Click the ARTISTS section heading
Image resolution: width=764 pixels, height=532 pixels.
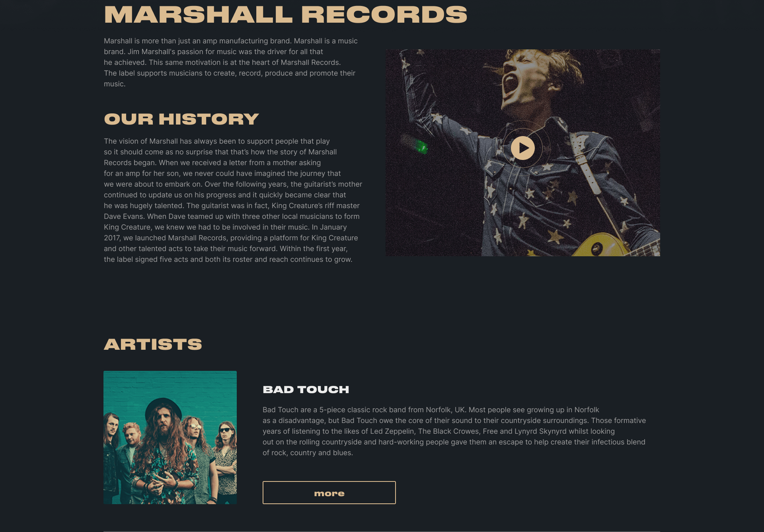coord(153,344)
